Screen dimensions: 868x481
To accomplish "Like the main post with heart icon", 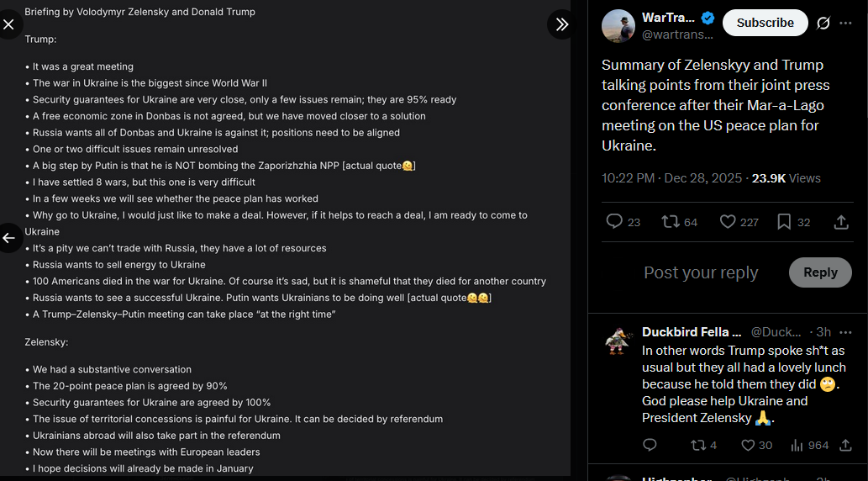I will pyautogui.click(x=728, y=221).
